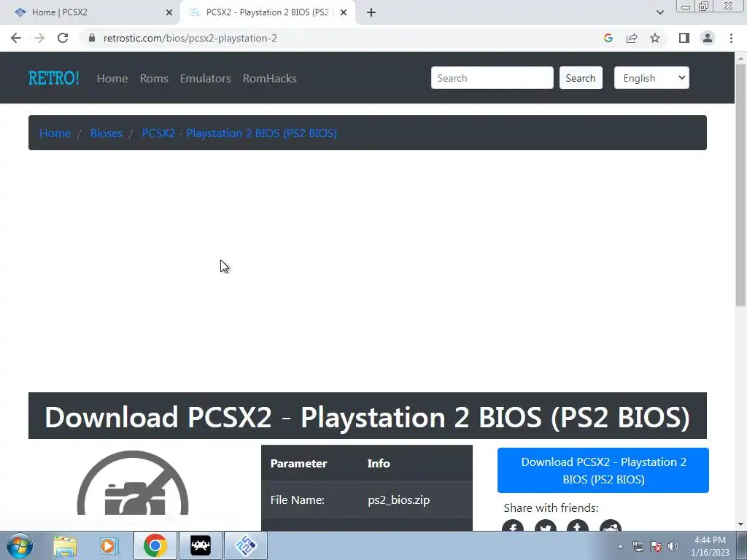Share on Reddit icon
Viewport: 747px width, 560px height.
[611, 526]
